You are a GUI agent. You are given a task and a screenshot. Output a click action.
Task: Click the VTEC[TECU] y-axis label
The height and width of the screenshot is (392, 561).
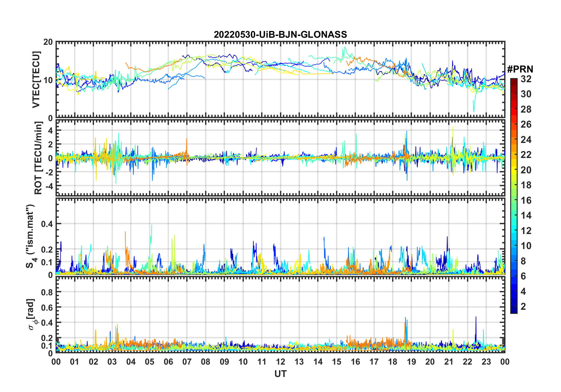pos(36,80)
